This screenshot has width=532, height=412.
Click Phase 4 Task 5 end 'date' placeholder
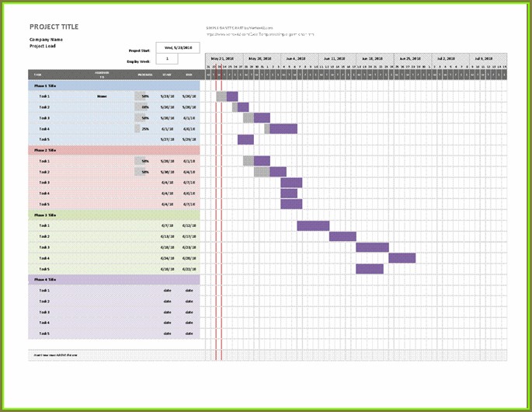[190, 334]
